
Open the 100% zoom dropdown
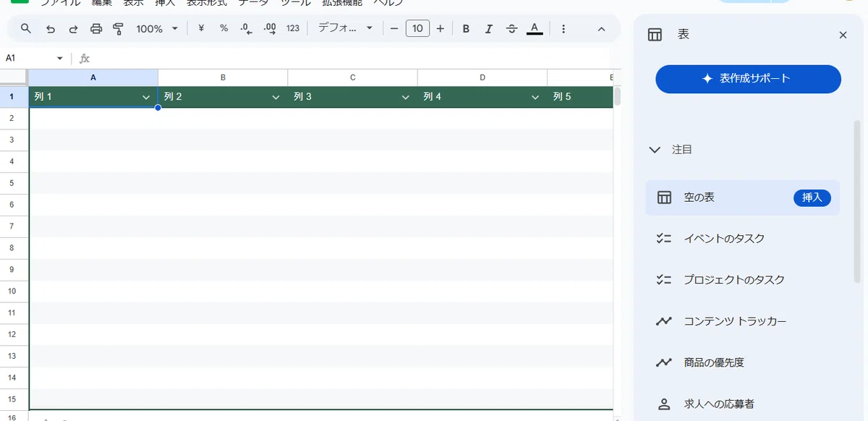[157, 29]
